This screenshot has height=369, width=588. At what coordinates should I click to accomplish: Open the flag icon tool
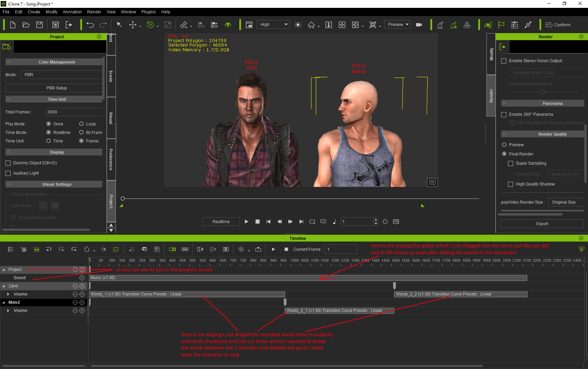click(502, 25)
